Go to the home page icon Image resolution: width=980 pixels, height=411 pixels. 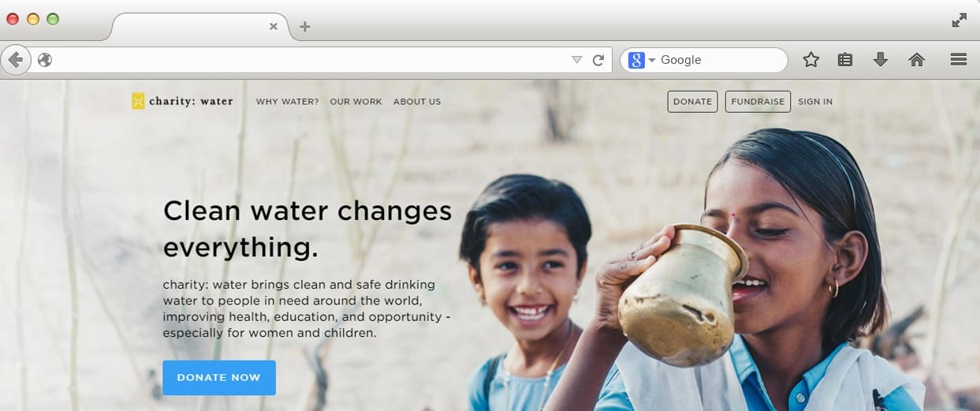[x=916, y=60]
